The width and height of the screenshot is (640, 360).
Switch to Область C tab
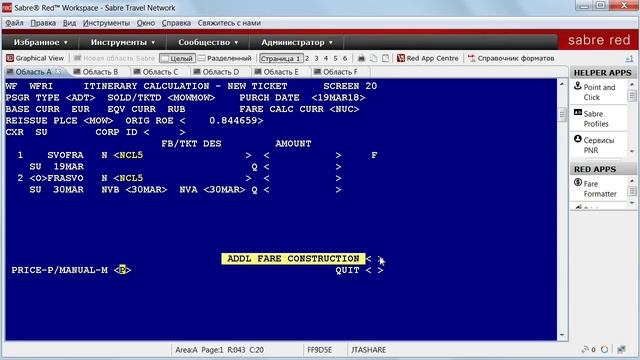(157, 72)
